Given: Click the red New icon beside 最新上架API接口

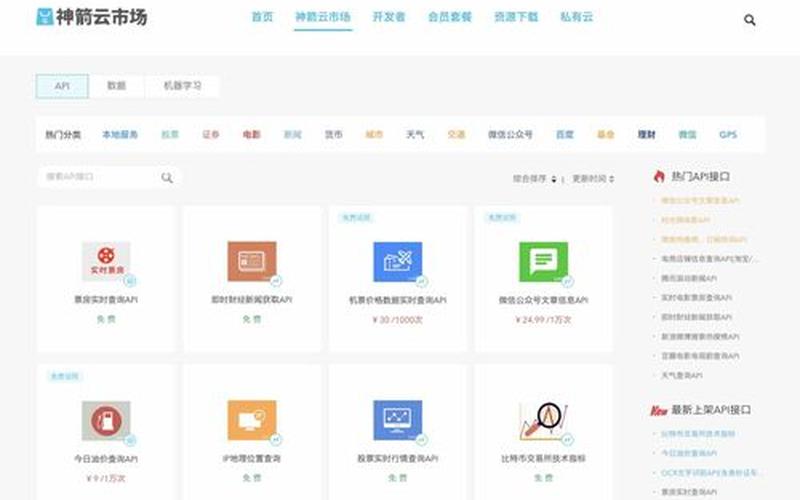Looking at the screenshot, I should coord(659,411).
